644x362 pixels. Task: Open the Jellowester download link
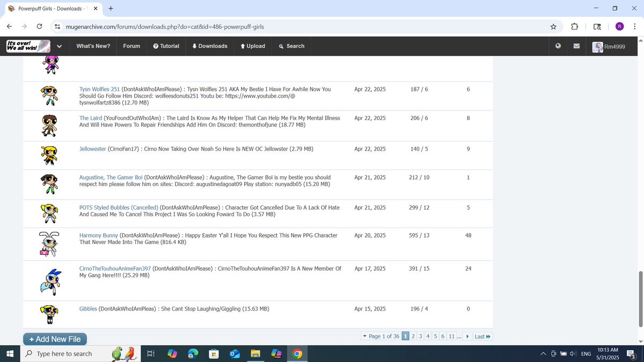tap(93, 149)
